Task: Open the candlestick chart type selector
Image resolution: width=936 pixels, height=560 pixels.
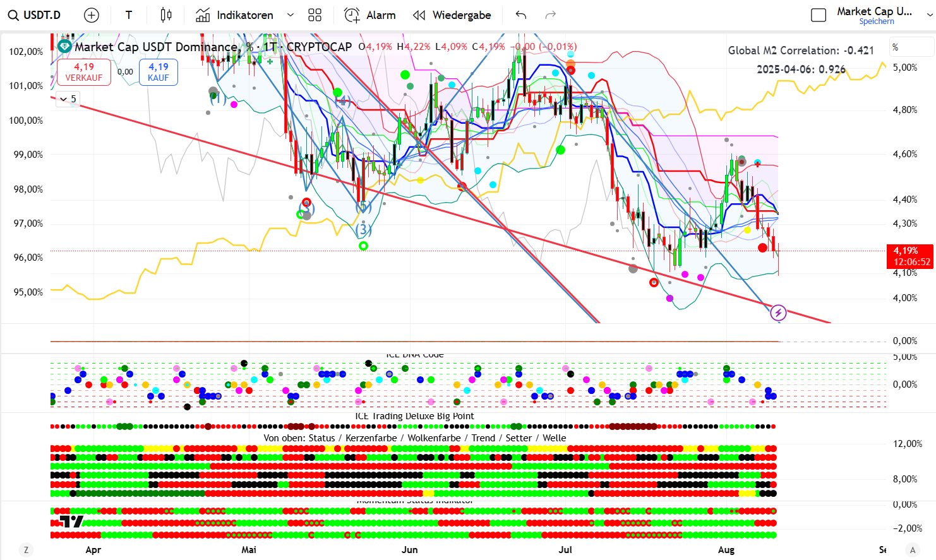Action: pyautogui.click(x=166, y=15)
